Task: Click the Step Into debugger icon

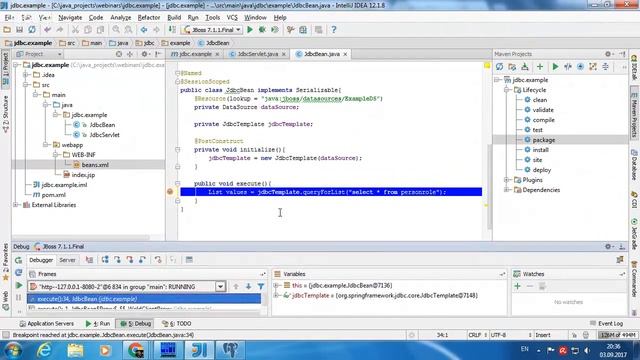Action: (x=118, y=260)
